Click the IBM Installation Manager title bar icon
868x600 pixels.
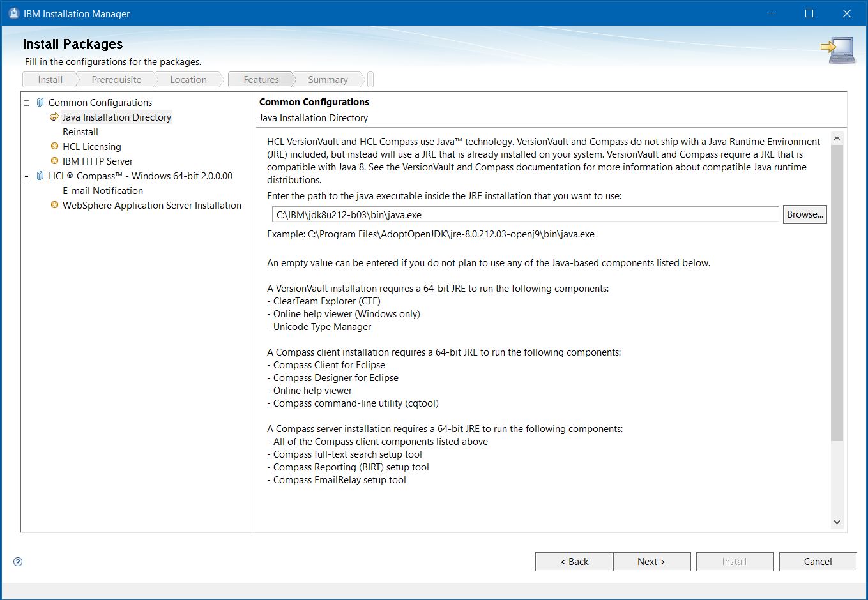(x=13, y=13)
